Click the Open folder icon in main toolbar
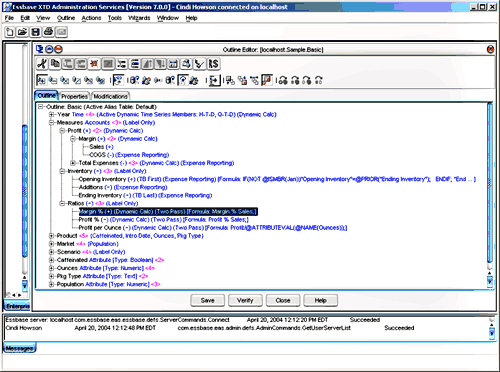Image resolution: width=500 pixels, height=372 pixels. tap(23, 32)
